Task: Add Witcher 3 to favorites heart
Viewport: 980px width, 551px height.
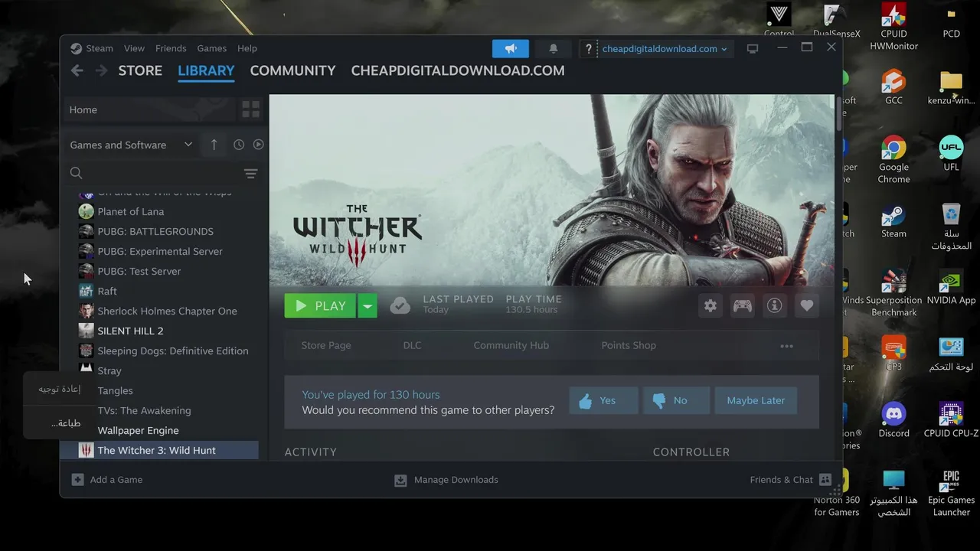Action: pyautogui.click(x=806, y=306)
